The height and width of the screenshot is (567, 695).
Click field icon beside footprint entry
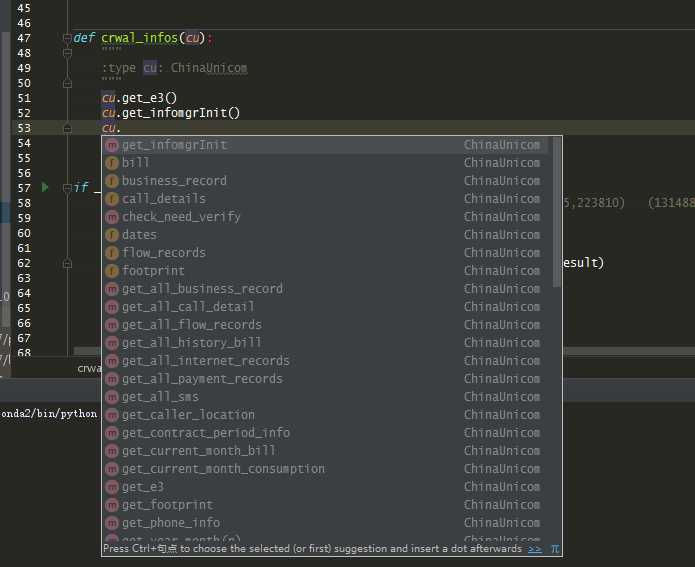pyautogui.click(x=112, y=270)
